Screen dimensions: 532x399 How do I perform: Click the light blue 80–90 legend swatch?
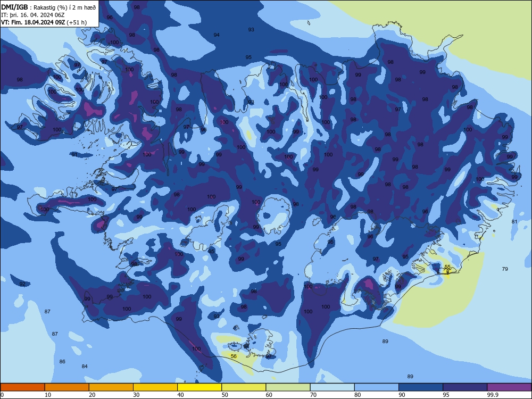[x=377, y=387]
